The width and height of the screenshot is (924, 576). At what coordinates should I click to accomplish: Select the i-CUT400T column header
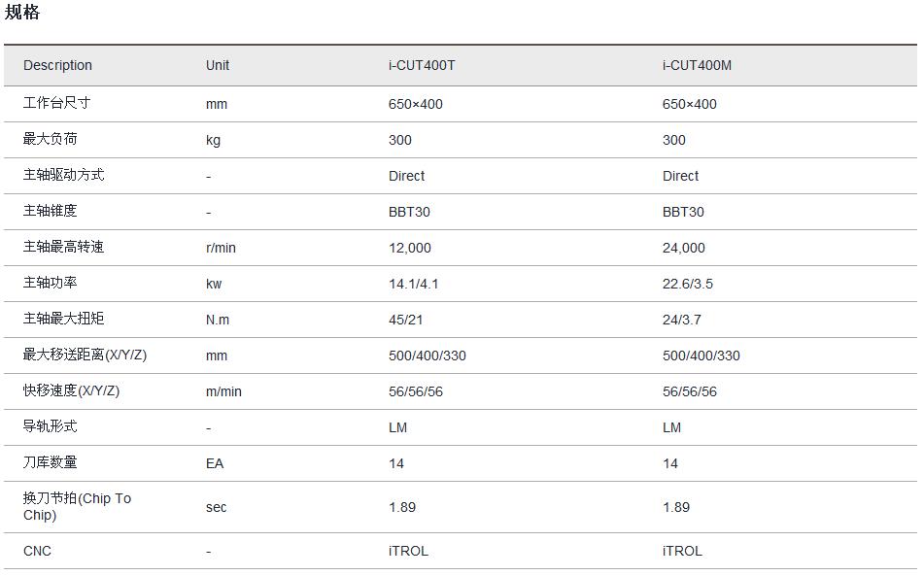coord(422,65)
